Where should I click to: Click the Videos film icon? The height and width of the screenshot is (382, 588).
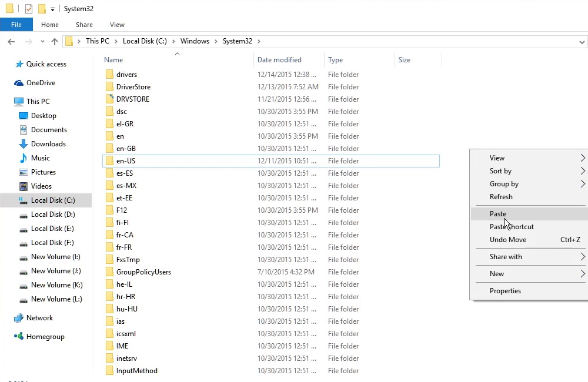pyautogui.click(x=24, y=186)
